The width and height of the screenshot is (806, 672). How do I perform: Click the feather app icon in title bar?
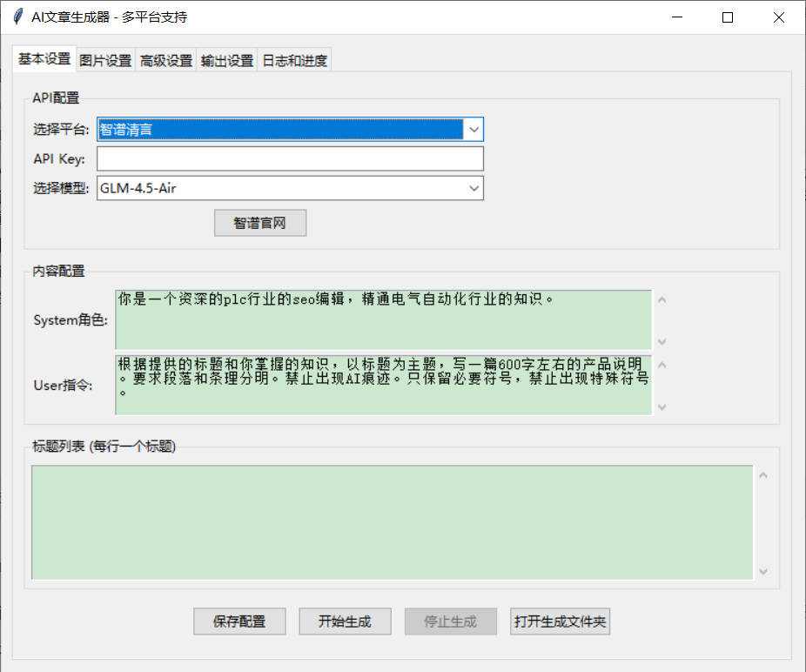pos(17,17)
